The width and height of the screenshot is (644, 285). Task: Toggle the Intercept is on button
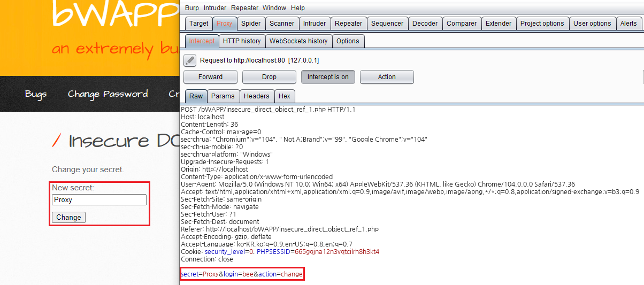coord(328,77)
